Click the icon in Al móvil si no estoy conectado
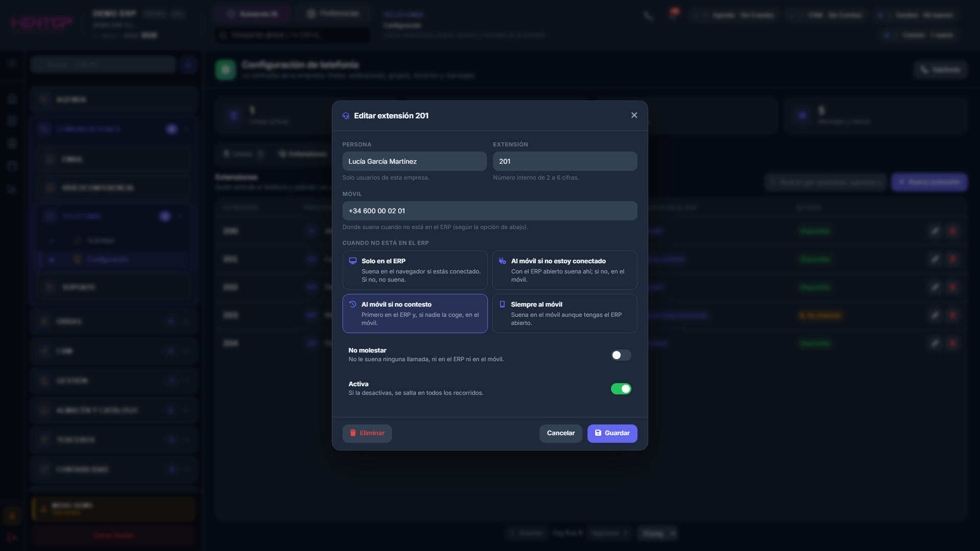Screen dimensions: 980x551 pyautogui.click(x=502, y=261)
